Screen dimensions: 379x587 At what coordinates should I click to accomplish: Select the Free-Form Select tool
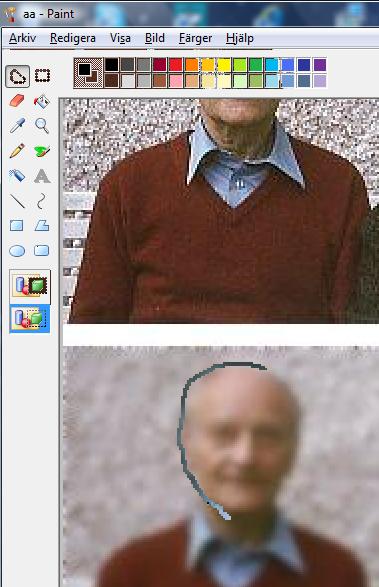pos(18,76)
